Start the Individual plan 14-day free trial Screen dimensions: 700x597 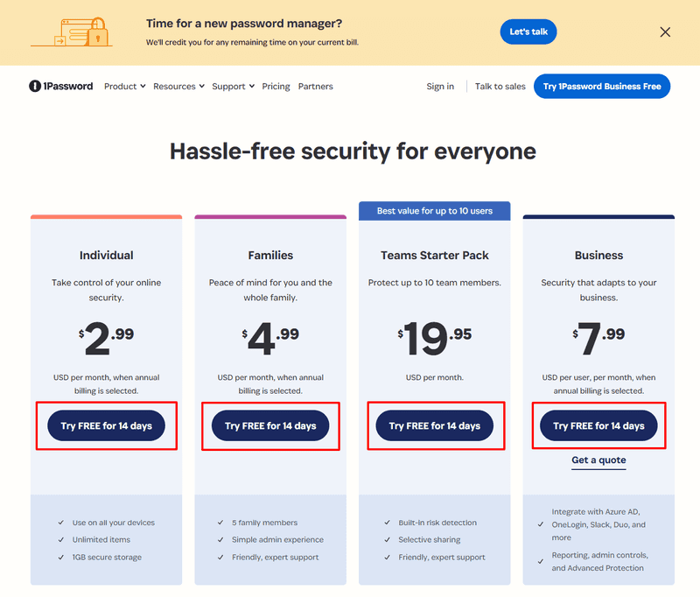tap(106, 425)
